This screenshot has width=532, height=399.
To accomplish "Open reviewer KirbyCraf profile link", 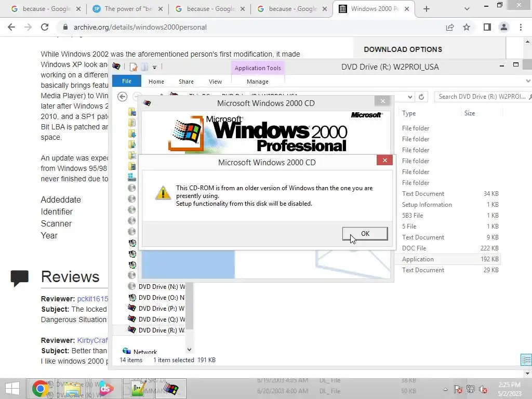I will tap(92, 340).
